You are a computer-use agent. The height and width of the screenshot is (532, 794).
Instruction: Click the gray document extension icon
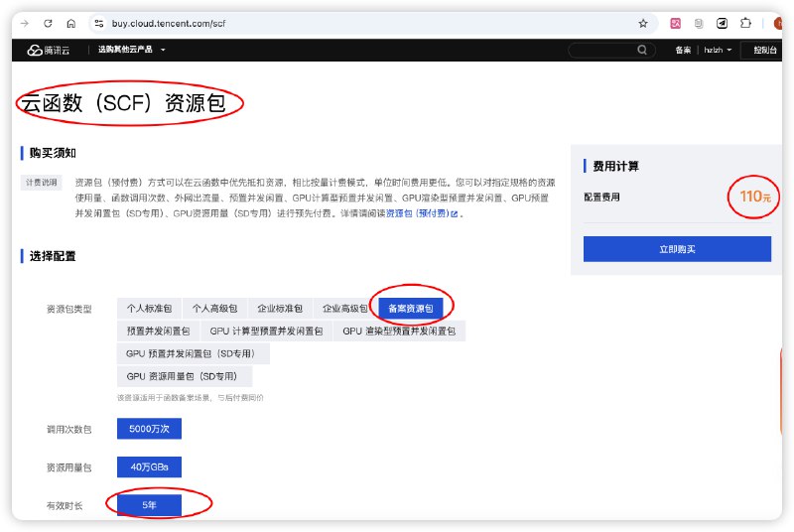click(x=699, y=23)
